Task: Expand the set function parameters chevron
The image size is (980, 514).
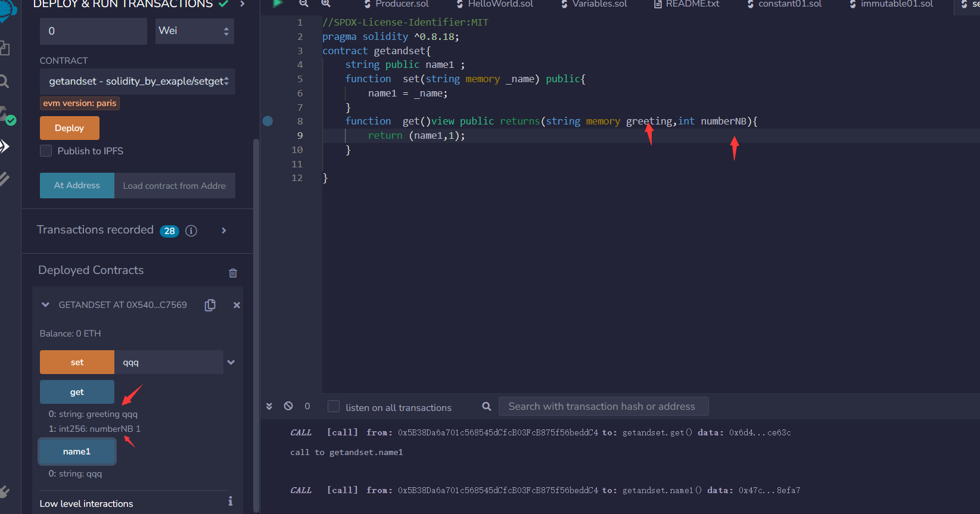Action: point(231,362)
